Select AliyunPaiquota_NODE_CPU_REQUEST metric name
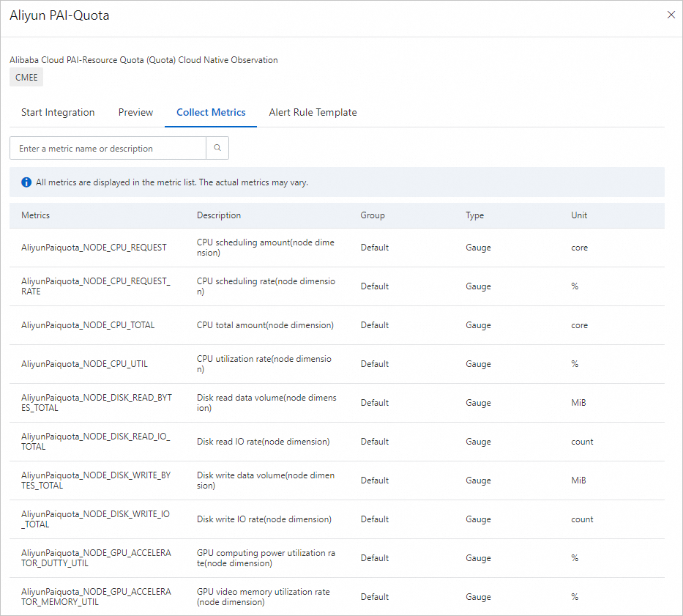 (94, 248)
